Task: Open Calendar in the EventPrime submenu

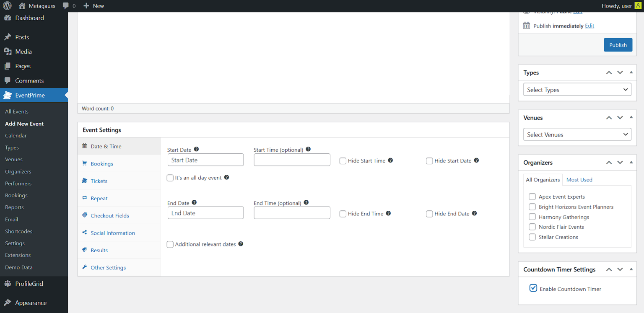Action: click(16, 136)
